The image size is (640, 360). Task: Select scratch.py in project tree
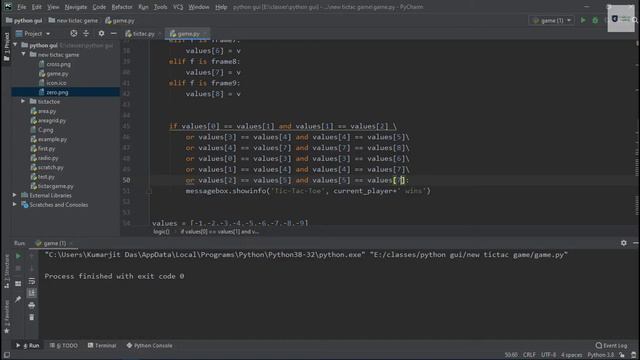click(51, 167)
